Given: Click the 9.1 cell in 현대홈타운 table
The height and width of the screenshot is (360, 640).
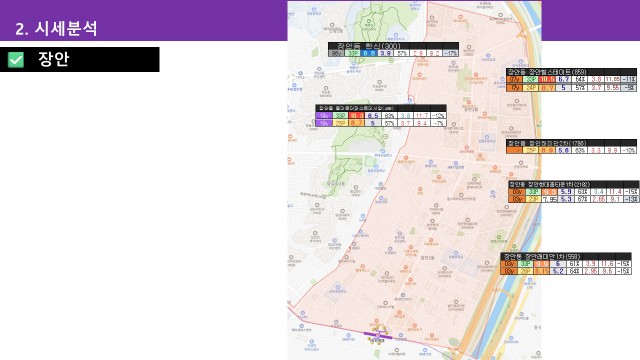Looking at the screenshot, I should [615, 199].
